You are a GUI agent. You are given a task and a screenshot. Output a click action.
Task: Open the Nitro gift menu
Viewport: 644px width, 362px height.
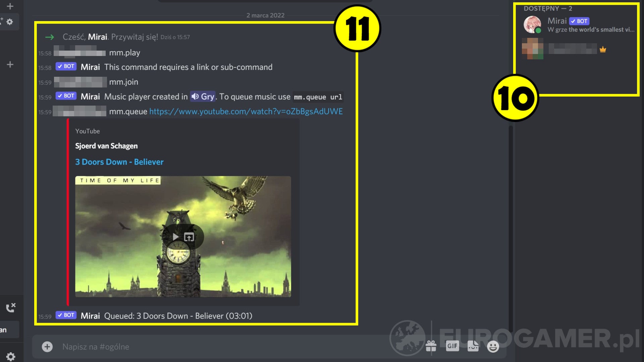432,346
